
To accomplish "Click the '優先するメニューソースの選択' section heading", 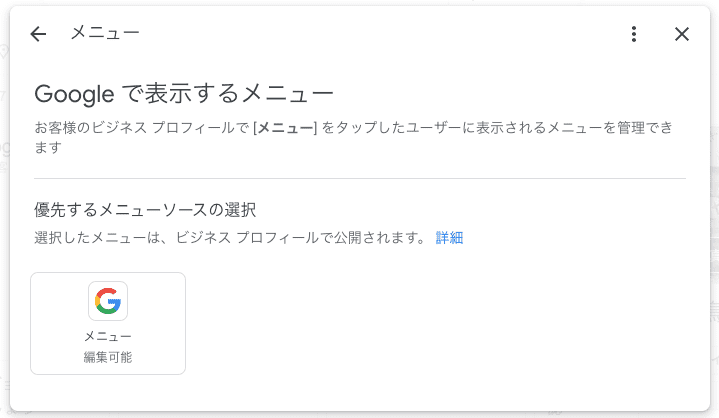I will point(145,210).
